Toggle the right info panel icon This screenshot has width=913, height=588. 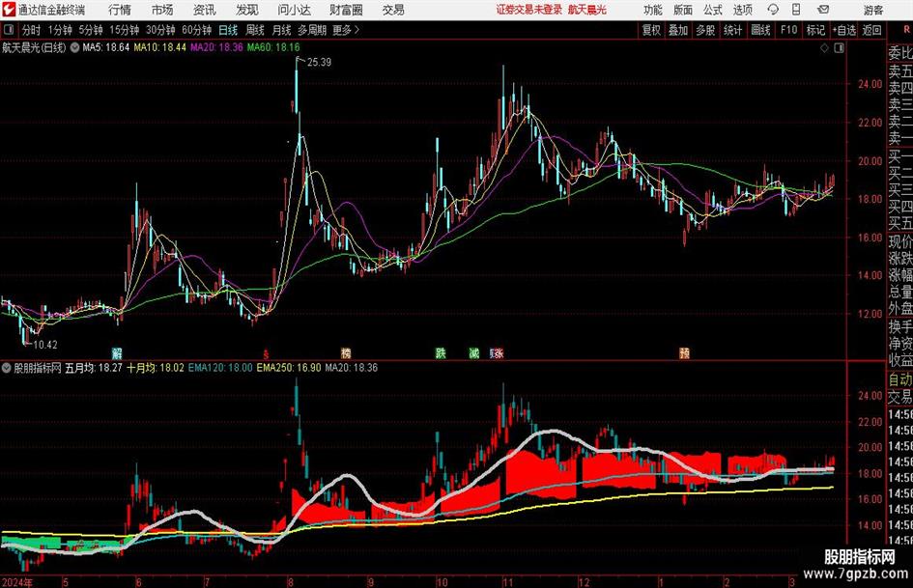pyautogui.click(x=839, y=48)
